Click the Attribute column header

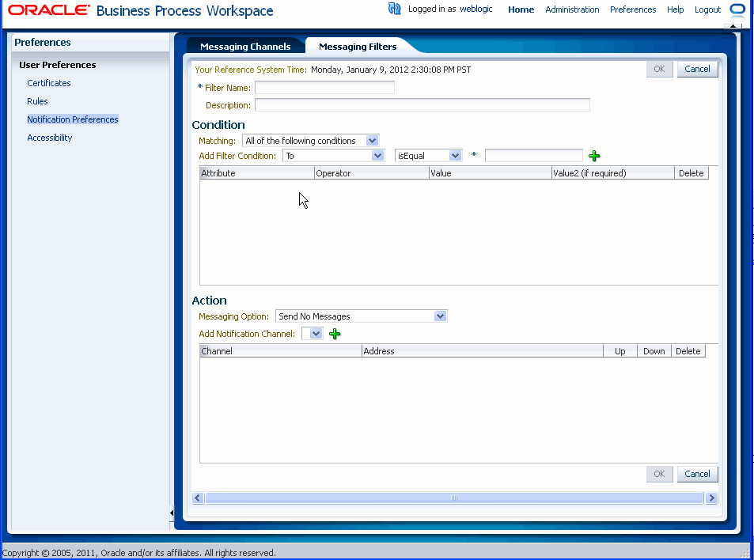pyautogui.click(x=257, y=173)
